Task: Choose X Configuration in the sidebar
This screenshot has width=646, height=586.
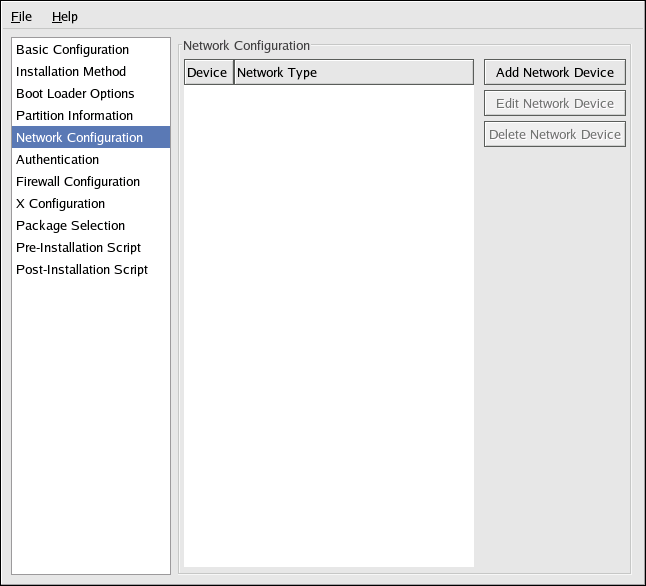Action: (x=60, y=204)
